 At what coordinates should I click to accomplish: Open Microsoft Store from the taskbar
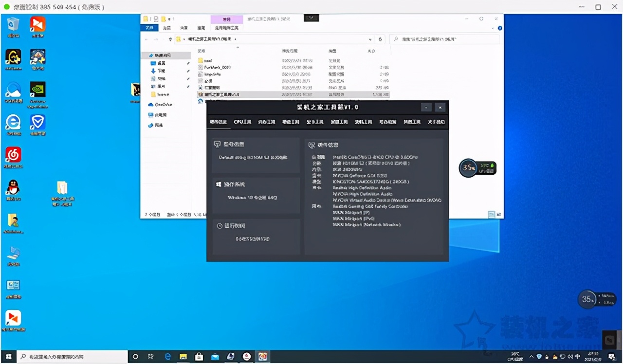pos(199,357)
